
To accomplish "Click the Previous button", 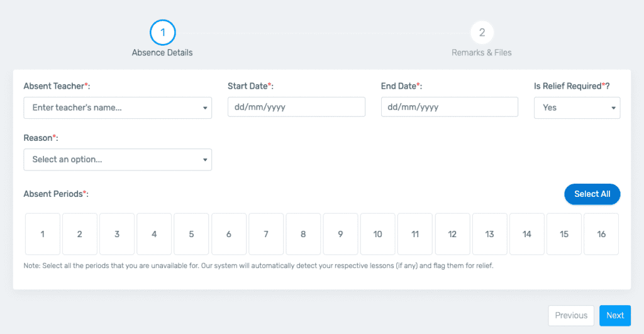I will coord(571,316).
